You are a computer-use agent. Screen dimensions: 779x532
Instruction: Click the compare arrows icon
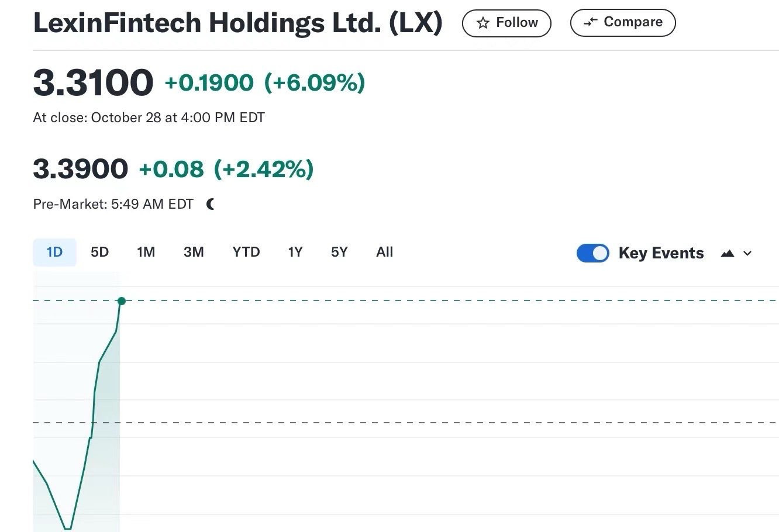591,22
